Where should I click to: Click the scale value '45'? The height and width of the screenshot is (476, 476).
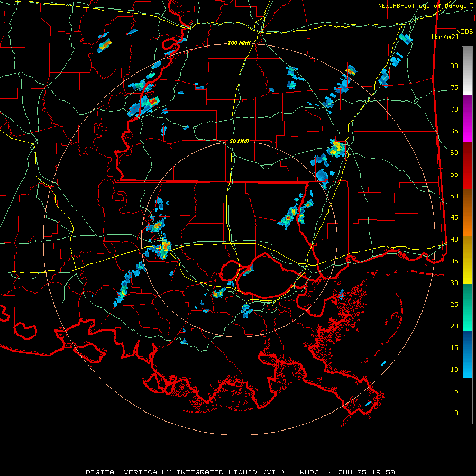454,218
